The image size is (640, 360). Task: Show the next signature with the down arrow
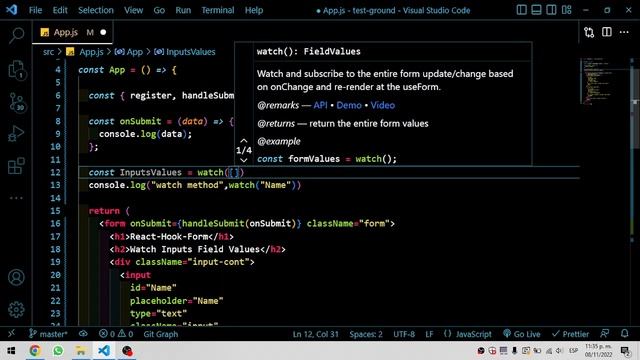click(244, 160)
